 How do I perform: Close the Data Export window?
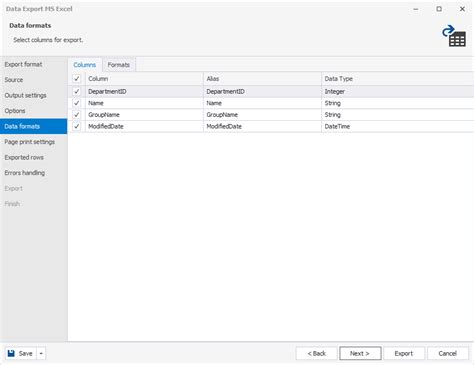point(462,9)
